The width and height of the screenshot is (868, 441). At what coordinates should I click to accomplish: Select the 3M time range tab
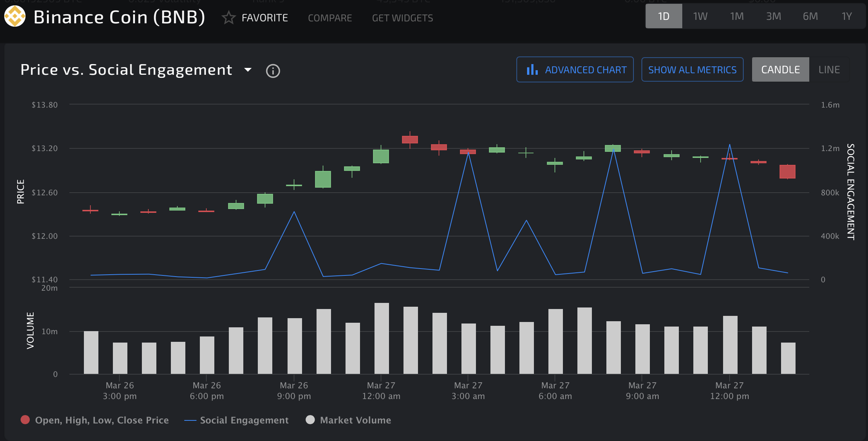tap(773, 16)
